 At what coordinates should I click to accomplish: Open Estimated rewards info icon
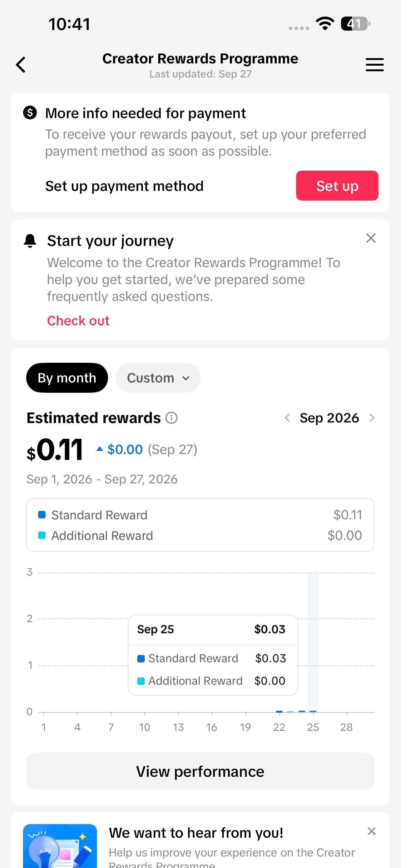click(x=171, y=418)
